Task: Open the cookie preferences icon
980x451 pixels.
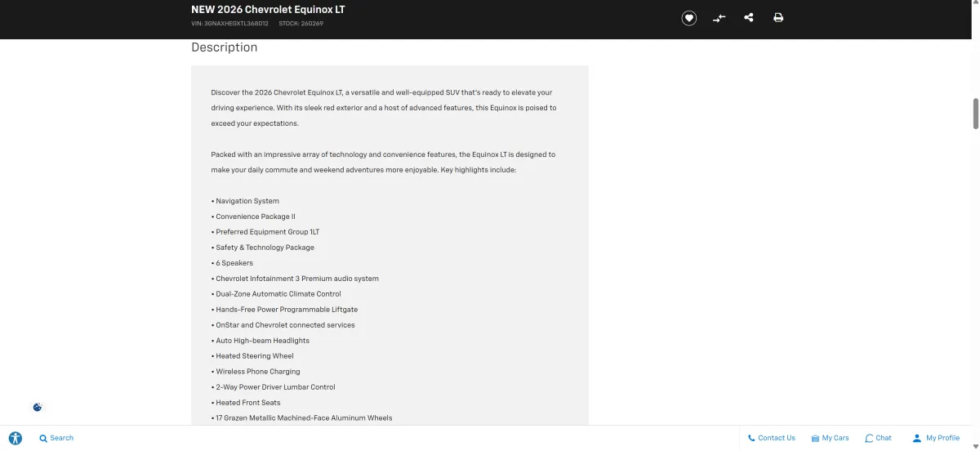Action: tap(38, 407)
